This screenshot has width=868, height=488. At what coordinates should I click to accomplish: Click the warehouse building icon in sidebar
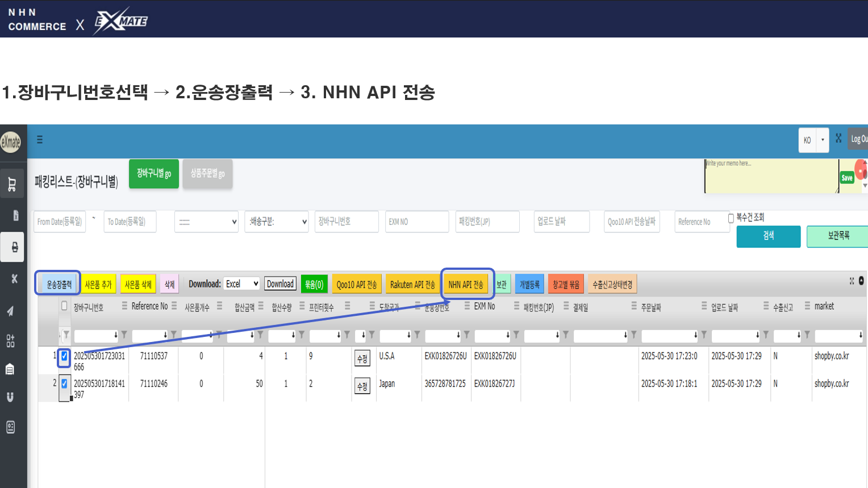click(x=10, y=369)
